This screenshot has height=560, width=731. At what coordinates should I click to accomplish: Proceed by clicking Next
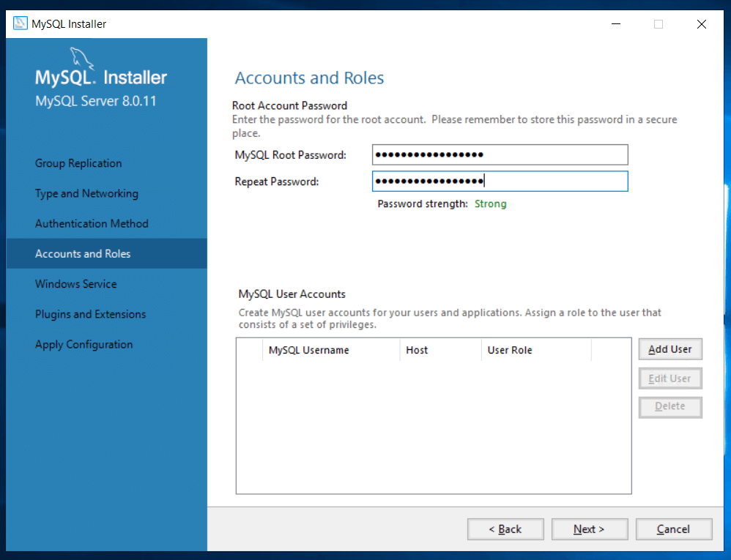coord(589,529)
